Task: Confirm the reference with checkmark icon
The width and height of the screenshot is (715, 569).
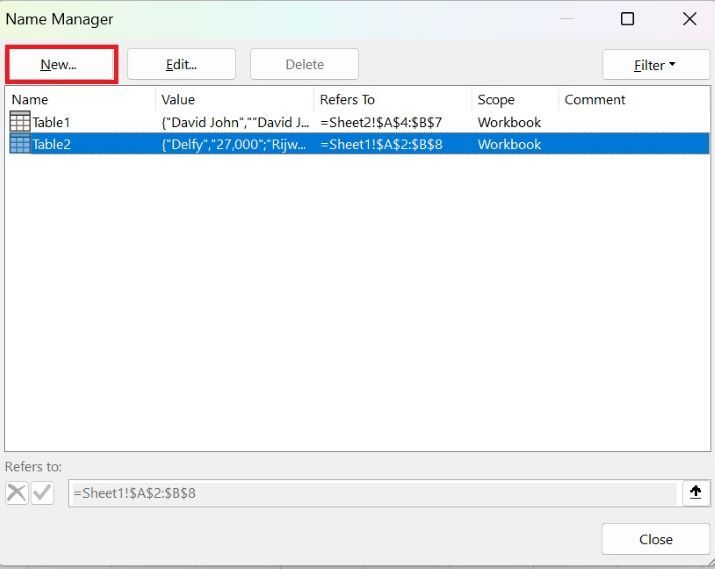Action: click(42, 493)
